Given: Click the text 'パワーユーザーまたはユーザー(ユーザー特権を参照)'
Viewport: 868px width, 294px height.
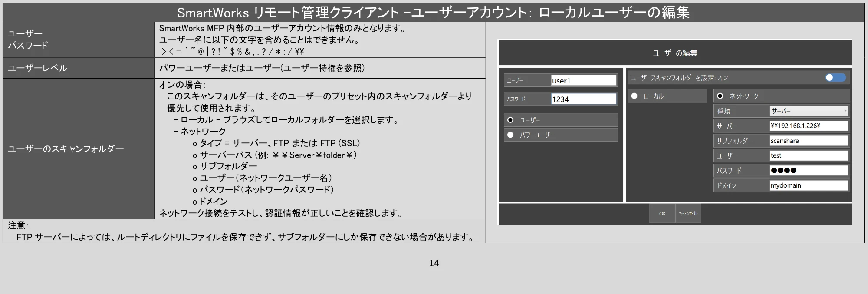Looking at the screenshot, I should point(262,68).
